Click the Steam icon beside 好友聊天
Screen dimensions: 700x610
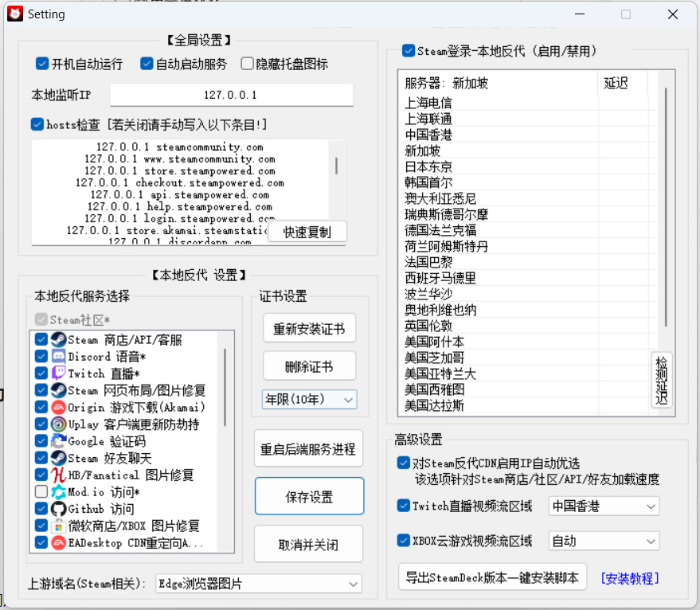point(58,458)
